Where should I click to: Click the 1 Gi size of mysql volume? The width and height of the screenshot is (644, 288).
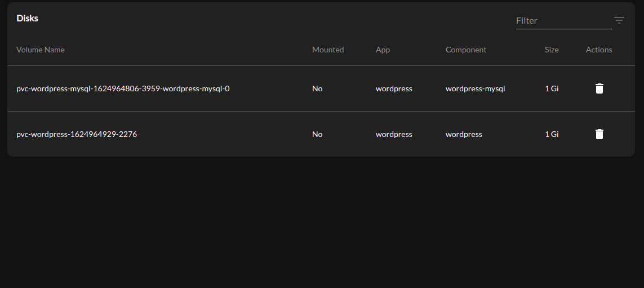pos(552,88)
